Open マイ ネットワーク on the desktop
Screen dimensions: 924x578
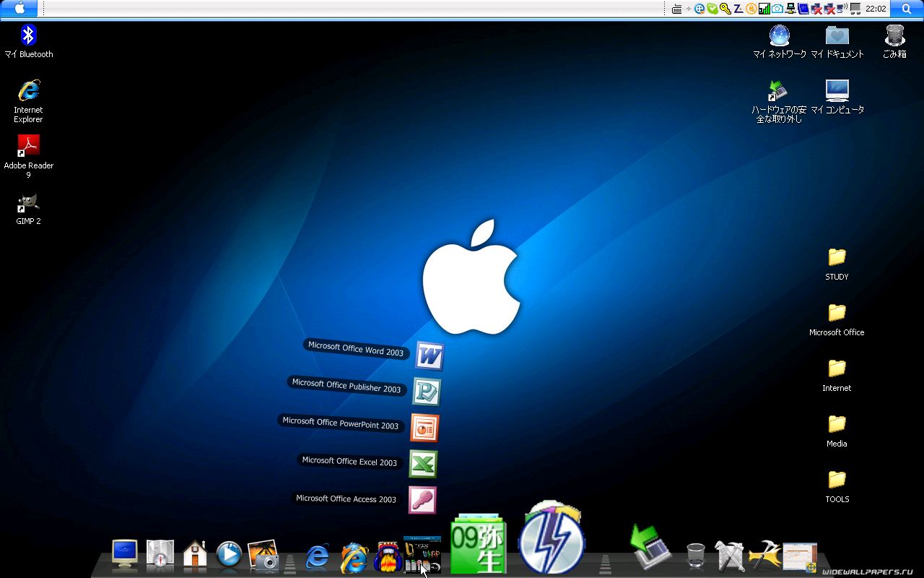click(780, 42)
